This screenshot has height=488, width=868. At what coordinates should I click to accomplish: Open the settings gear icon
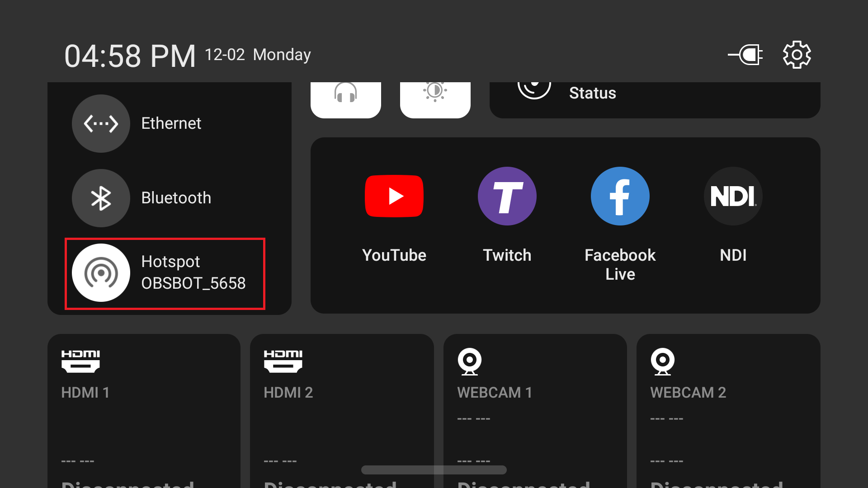[x=797, y=55]
